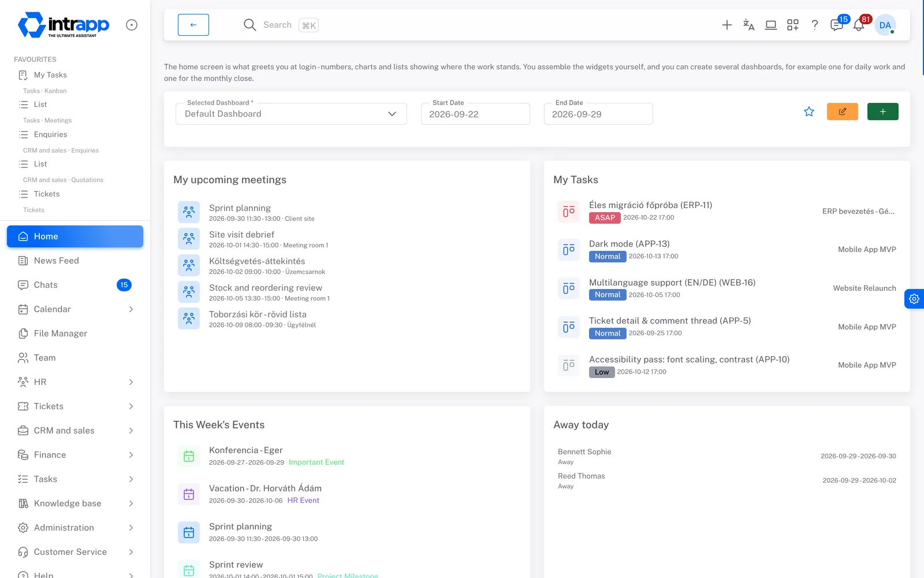Open News Feed in sidebar
This screenshot has width=924, height=578.
(75, 261)
